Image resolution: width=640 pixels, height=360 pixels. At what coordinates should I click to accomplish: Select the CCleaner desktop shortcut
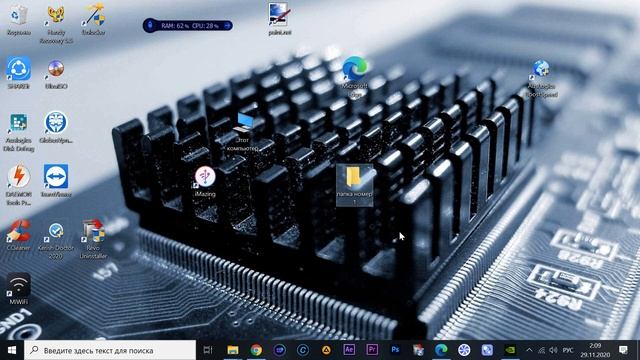point(18,235)
